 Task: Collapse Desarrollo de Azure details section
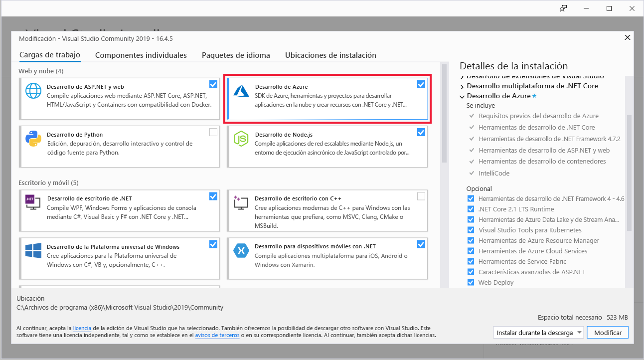click(x=462, y=96)
